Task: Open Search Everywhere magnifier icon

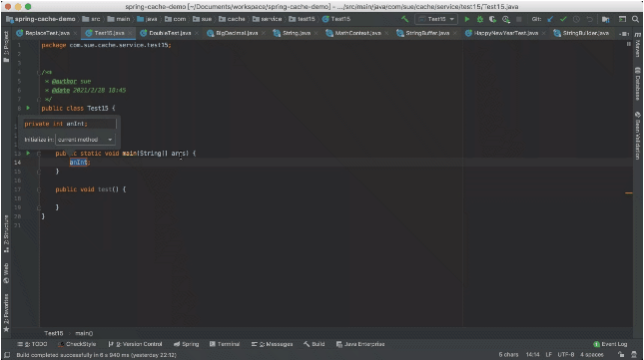Action: coord(635,19)
